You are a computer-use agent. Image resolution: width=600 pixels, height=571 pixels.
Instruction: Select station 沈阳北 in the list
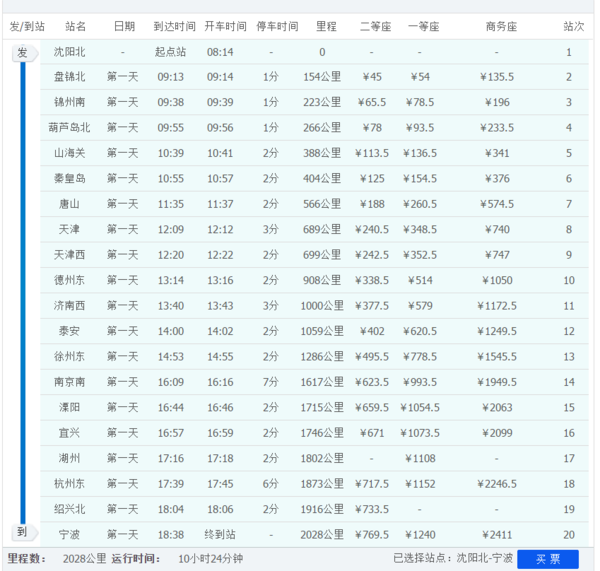(69, 52)
